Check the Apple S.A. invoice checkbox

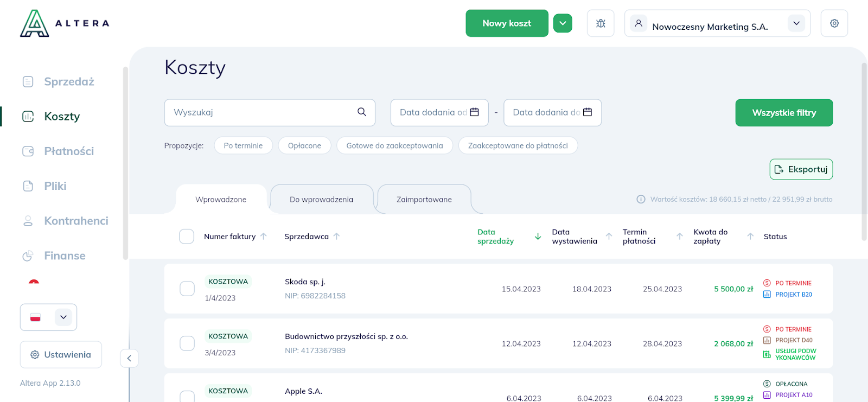point(187,397)
